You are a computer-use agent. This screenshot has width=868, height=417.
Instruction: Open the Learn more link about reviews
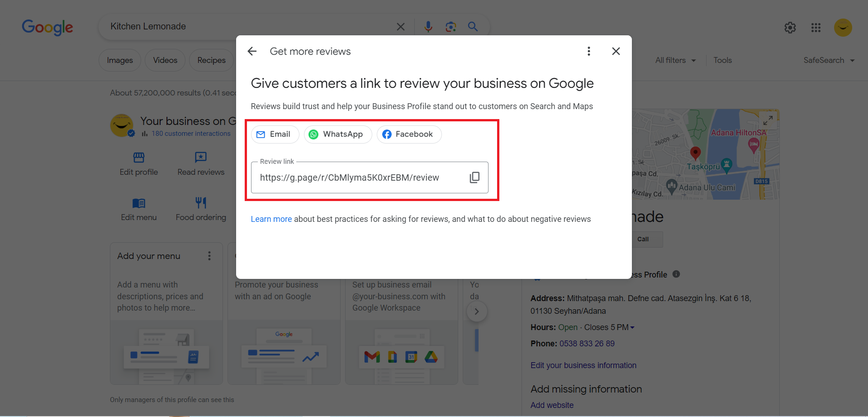[271, 219]
